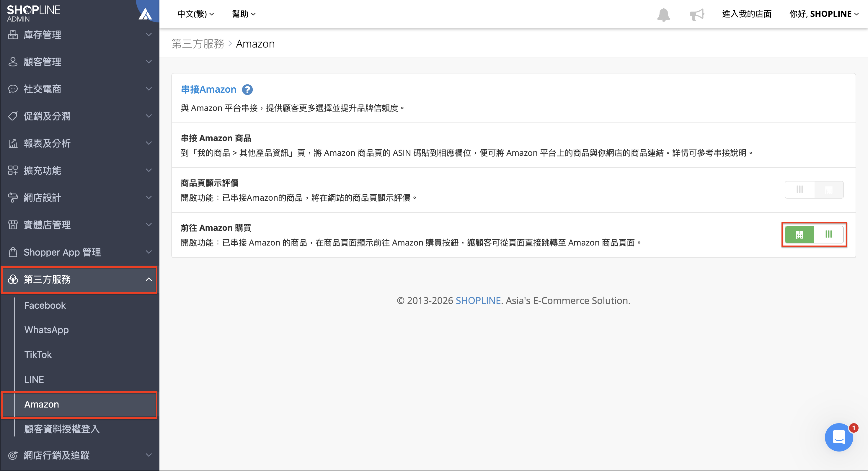Expand the Shopper App 管理 chevron

tap(149, 252)
